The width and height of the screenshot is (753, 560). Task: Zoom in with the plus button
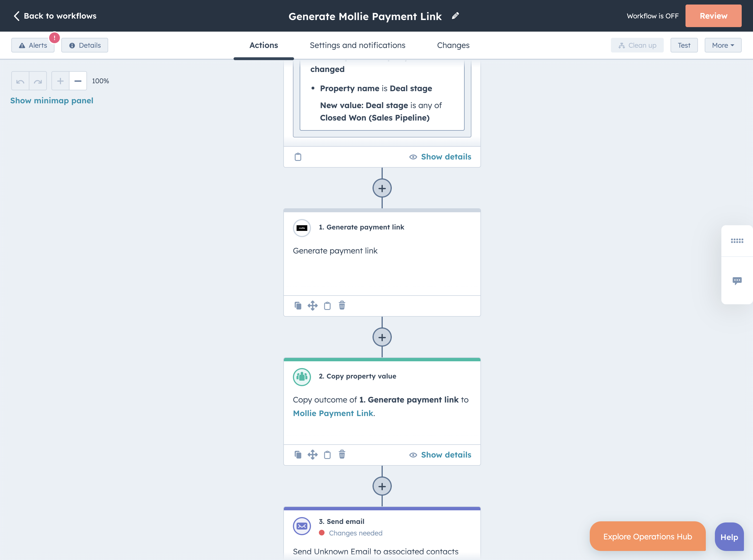coord(60,81)
